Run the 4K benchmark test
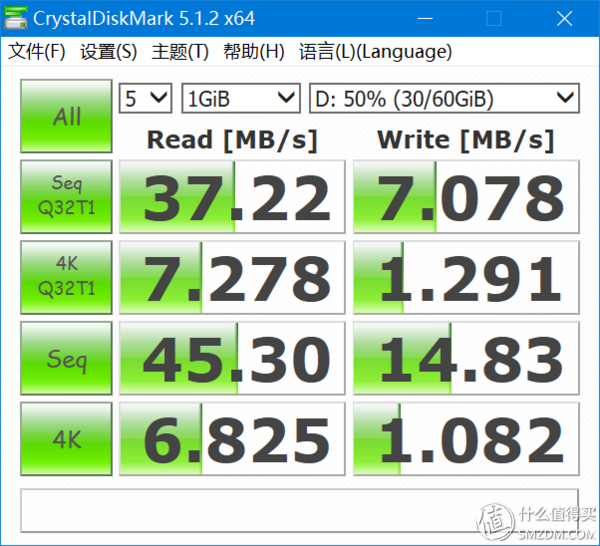 pyautogui.click(x=67, y=439)
